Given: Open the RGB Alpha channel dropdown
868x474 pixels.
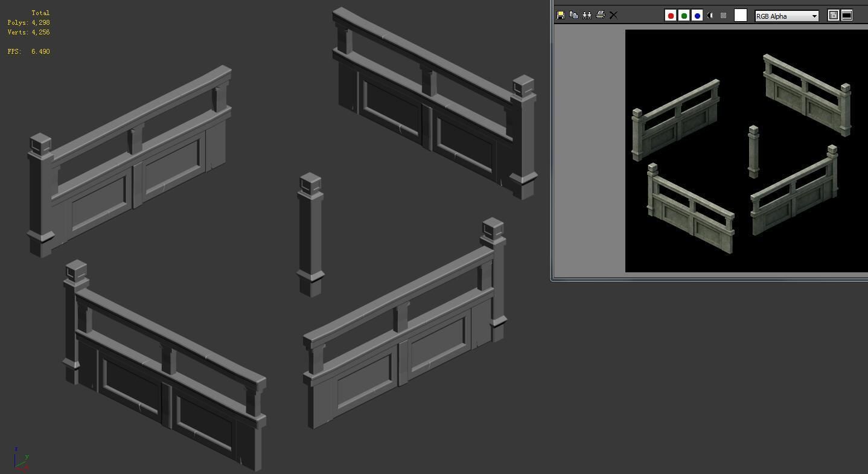Looking at the screenshot, I should [787, 16].
